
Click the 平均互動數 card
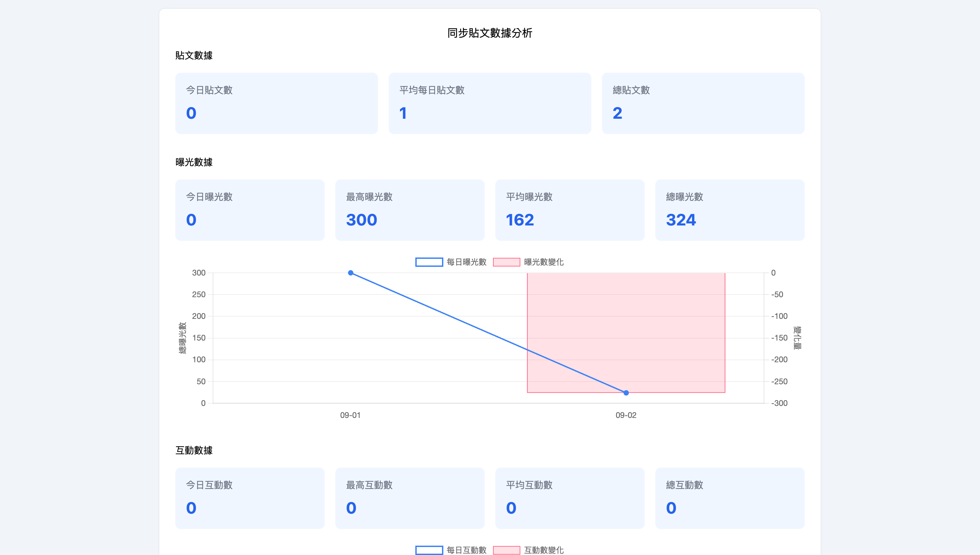(570, 498)
